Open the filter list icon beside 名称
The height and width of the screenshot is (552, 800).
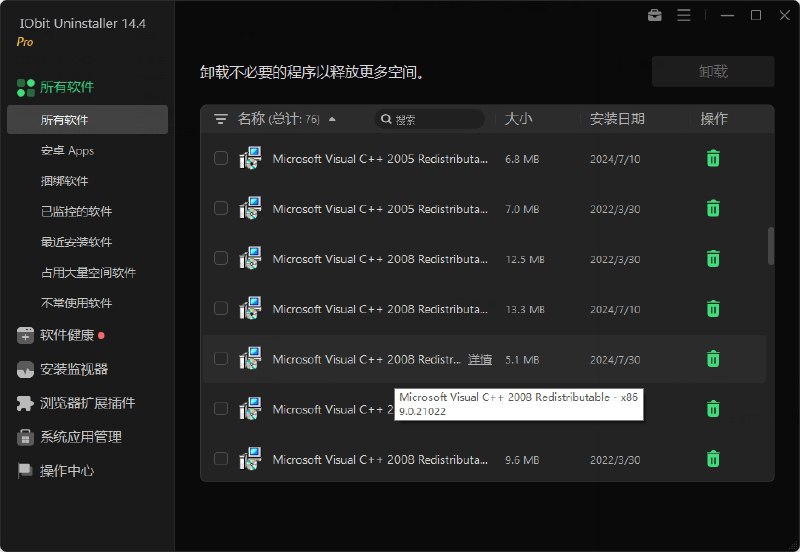pyautogui.click(x=221, y=119)
